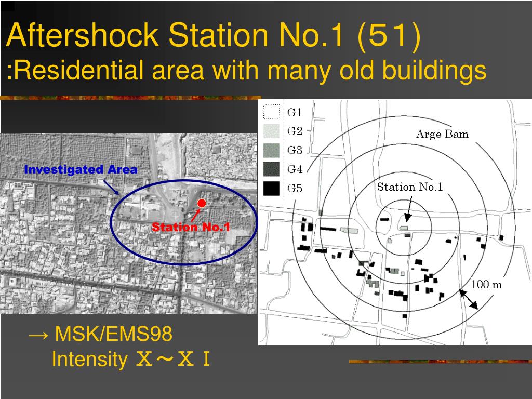Click the blue 'Investigated Area' label
The image size is (532, 399).
click(81, 169)
